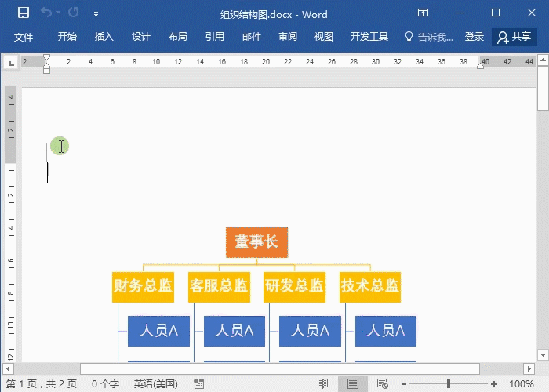This screenshot has width=549, height=392.
Task: Click the horizontal scrollbar left arrow
Action: (x=8, y=368)
